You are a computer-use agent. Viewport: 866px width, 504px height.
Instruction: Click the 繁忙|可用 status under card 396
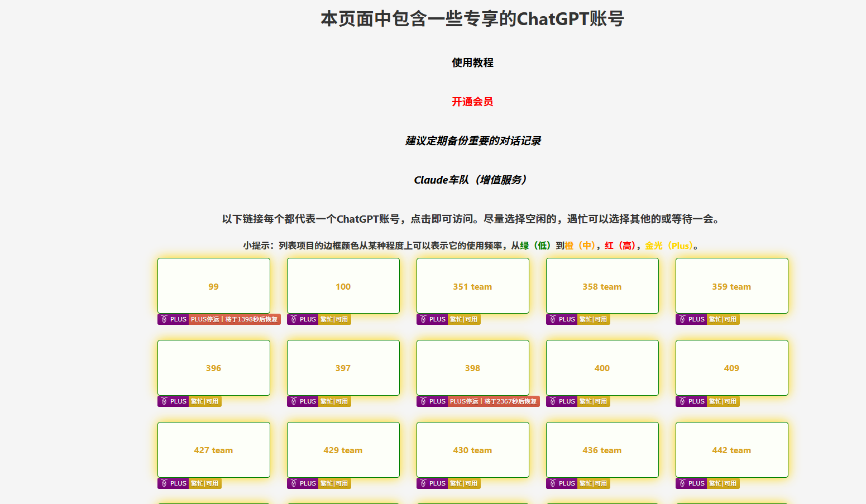click(205, 401)
